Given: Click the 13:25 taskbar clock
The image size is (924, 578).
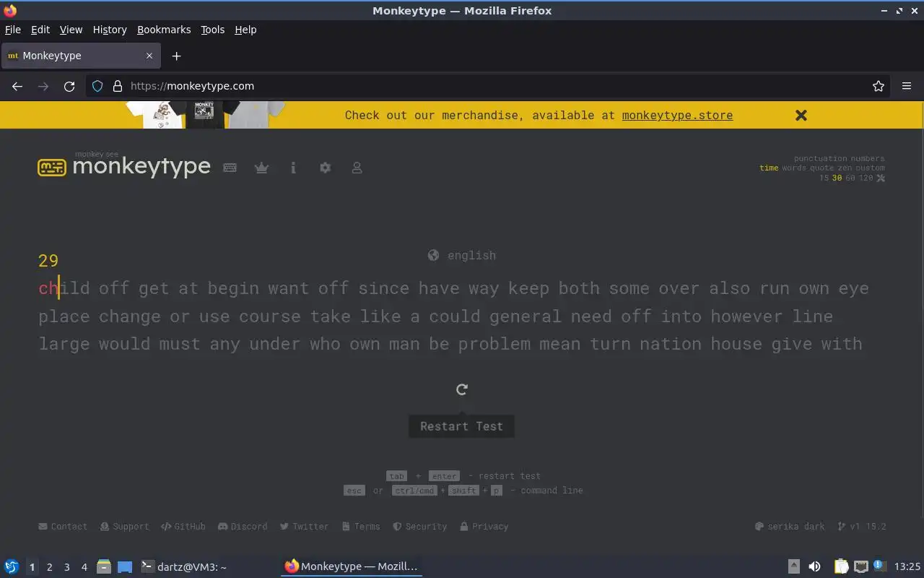Looking at the screenshot, I should click(907, 566).
